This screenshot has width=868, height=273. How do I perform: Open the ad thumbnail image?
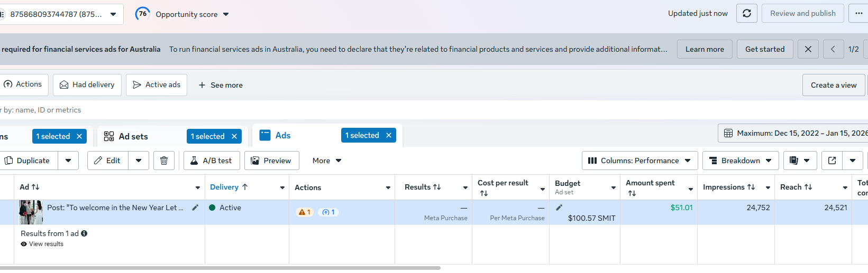click(x=31, y=212)
